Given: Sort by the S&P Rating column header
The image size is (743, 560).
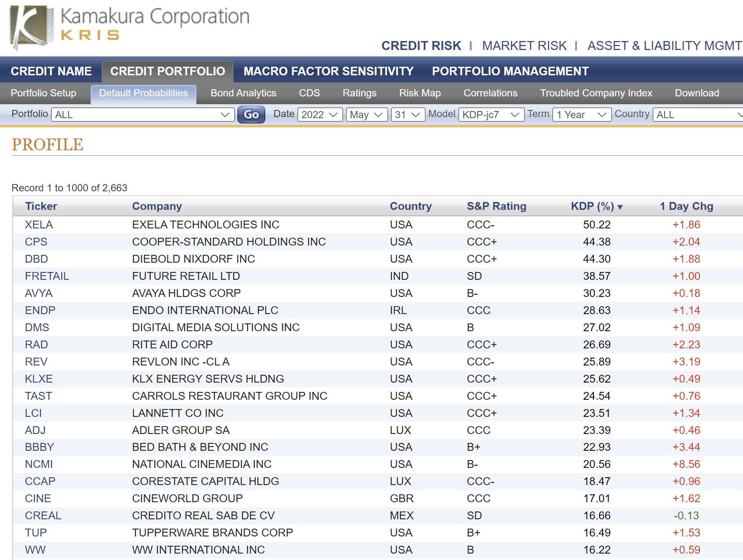Looking at the screenshot, I should (496, 206).
